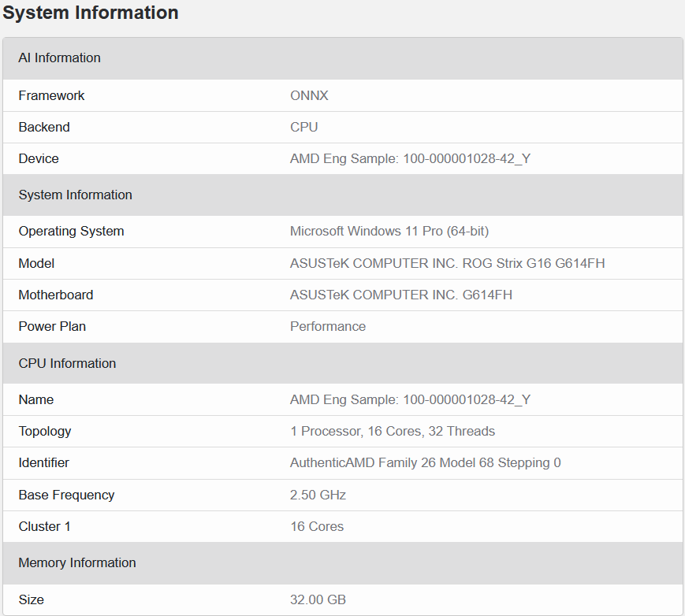Click the Operating System row label

pyautogui.click(x=71, y=232)
